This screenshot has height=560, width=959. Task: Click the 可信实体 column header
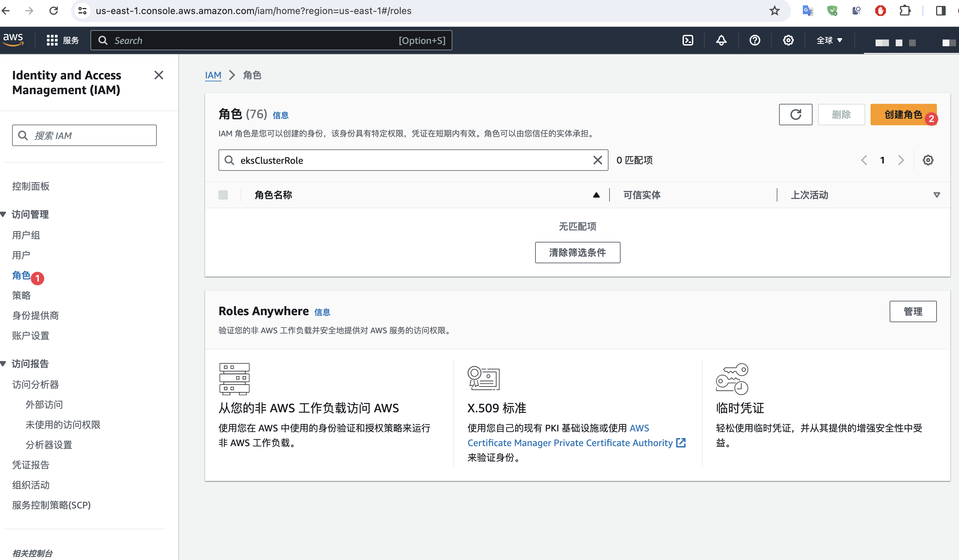click(642, 195)
